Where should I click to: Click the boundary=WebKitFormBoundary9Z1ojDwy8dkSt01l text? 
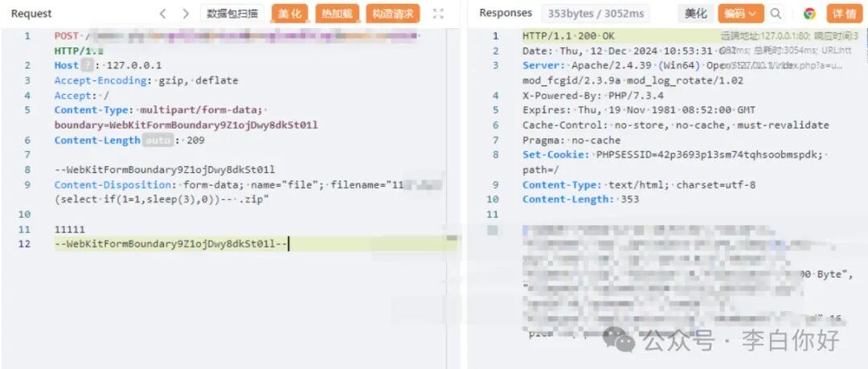[186, 125]
